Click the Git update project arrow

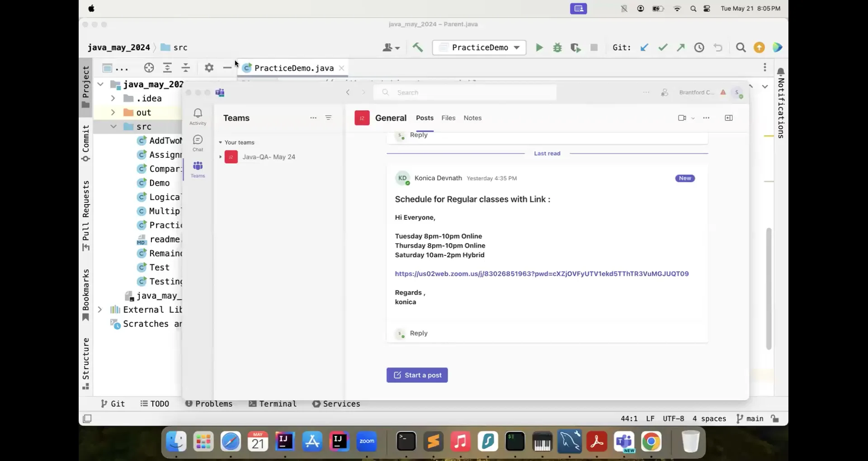pos(644,47)
